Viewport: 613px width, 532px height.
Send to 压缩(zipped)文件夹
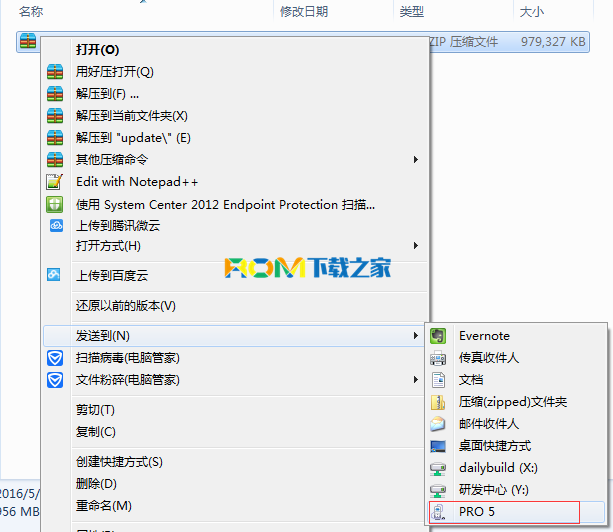pyautogui.click(x=513, y=402)
